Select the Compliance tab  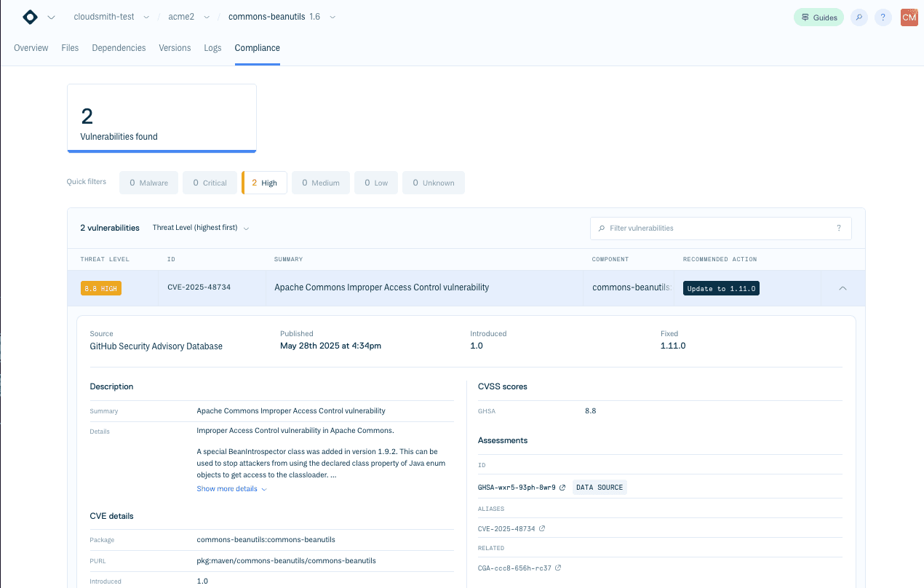[257, 48]
